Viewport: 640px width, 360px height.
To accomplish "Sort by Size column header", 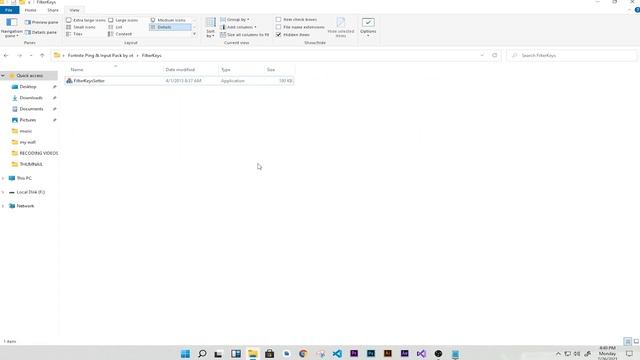I will [x=279, y=70].
